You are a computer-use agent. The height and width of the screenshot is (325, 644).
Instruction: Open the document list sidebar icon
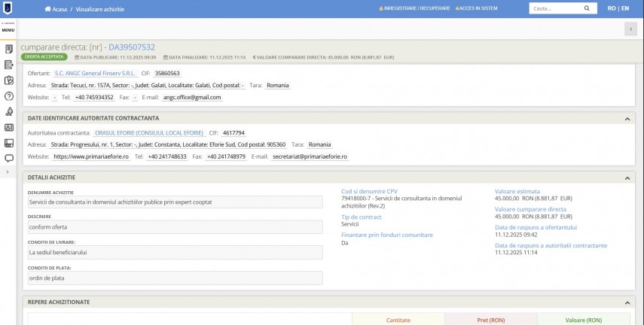pos(9,49)
